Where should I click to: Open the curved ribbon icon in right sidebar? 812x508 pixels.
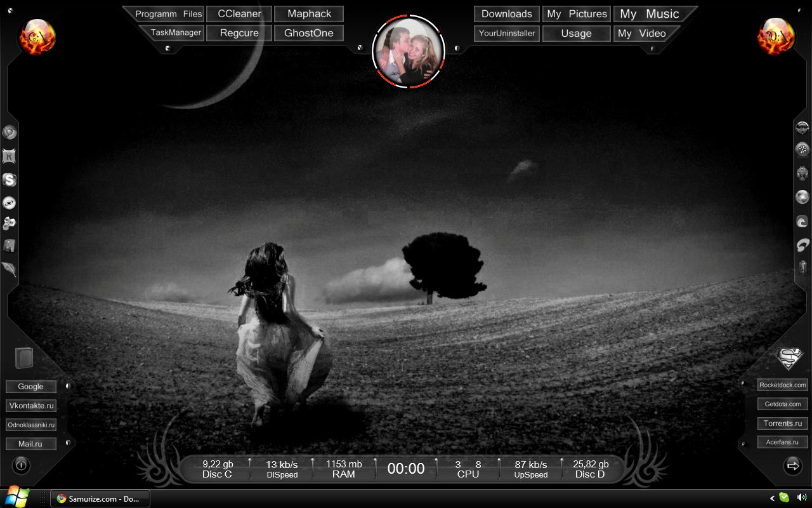click(x=802, y=244)
